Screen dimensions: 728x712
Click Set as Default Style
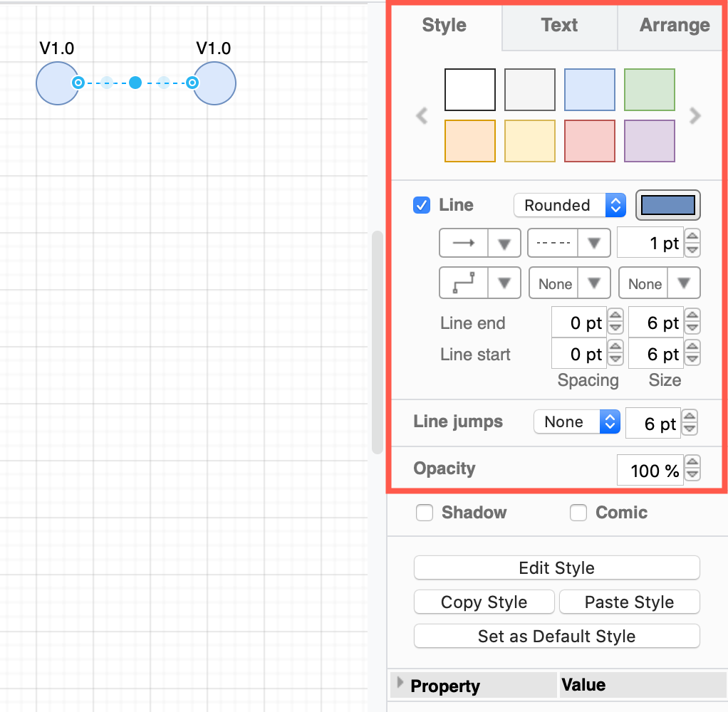556,636
